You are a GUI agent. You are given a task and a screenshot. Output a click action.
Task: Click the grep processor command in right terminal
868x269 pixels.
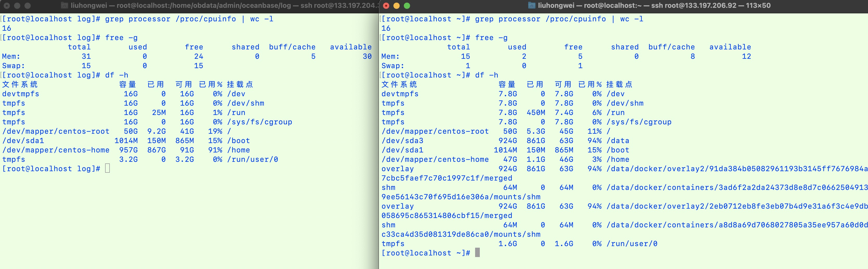(559, 19)
